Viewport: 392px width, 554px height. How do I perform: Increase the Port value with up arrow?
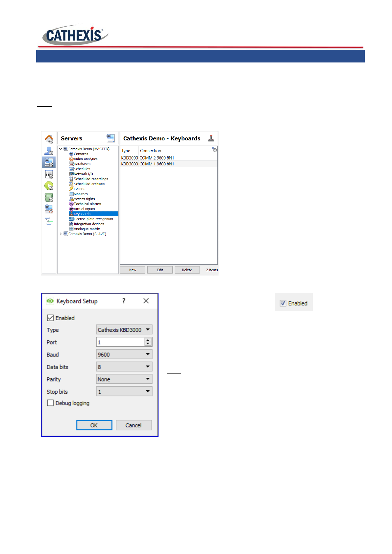click(148, 340)
